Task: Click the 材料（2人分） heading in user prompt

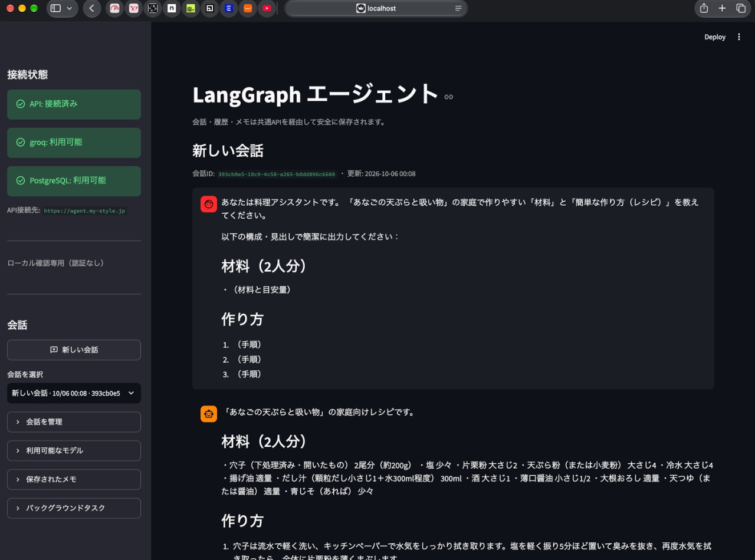Action: point(264,266)
